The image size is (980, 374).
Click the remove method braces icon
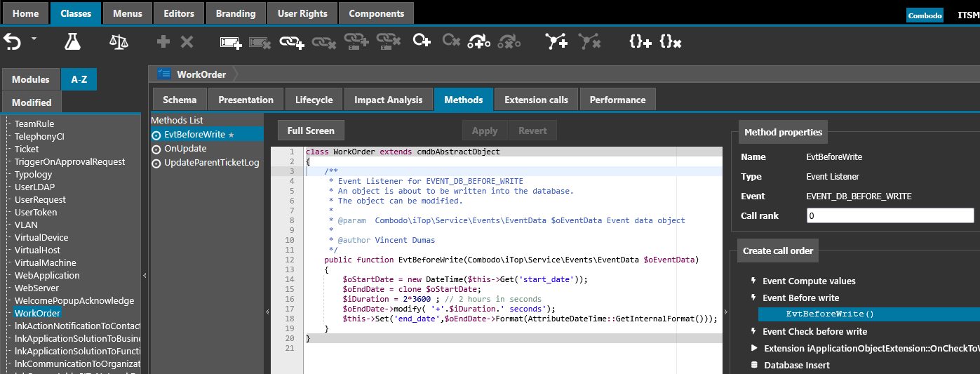(x=671, y=42)
